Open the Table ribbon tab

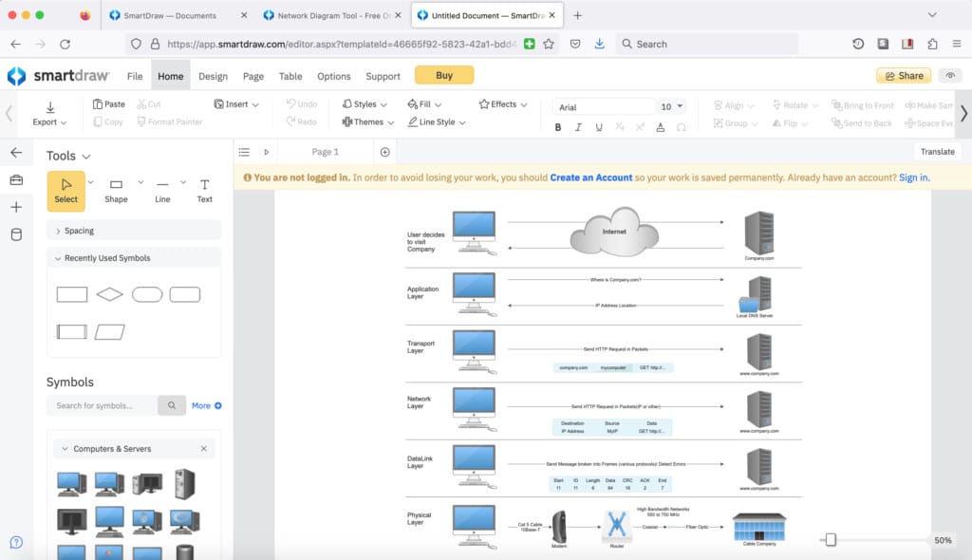point(290,76)
